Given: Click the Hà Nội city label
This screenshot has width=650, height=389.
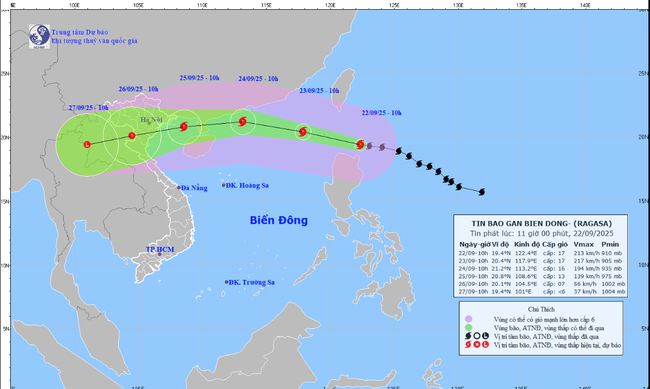Looking at the screenshot, I should point(151,120).
